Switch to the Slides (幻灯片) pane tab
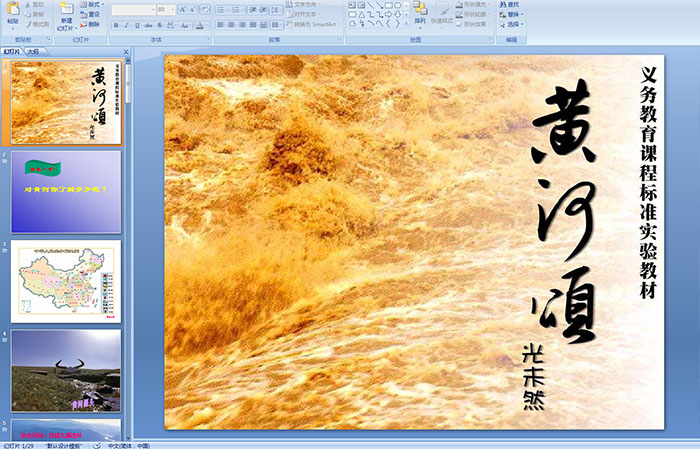This screenshot has height=449, width=700. coord(12,52)
